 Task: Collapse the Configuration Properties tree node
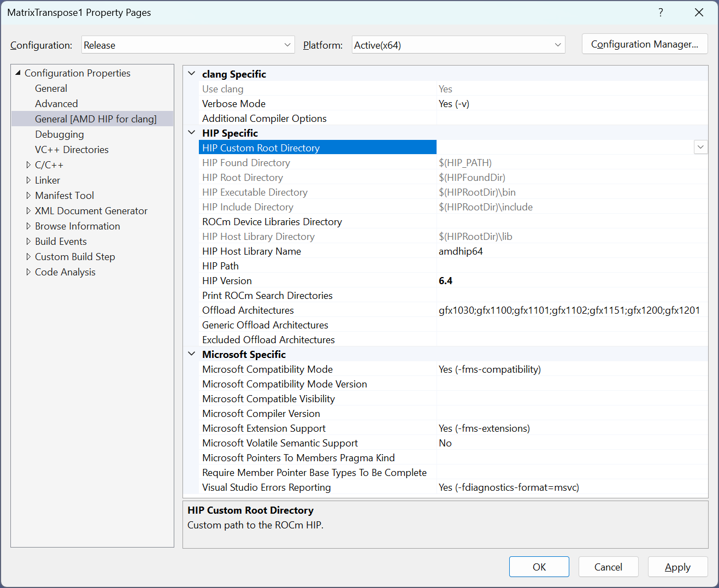point(18,73)
